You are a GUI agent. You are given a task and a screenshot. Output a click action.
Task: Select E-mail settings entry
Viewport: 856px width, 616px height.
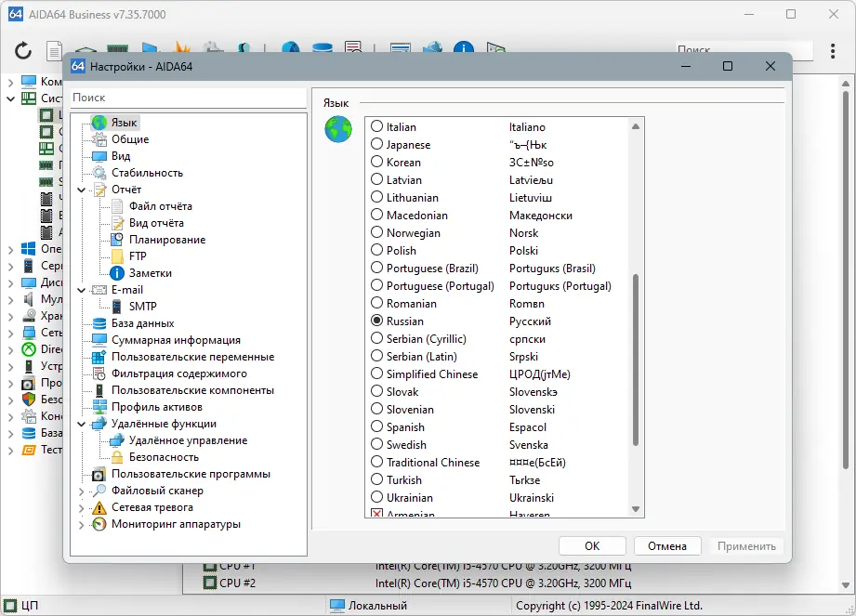click(x=127, y=290)
